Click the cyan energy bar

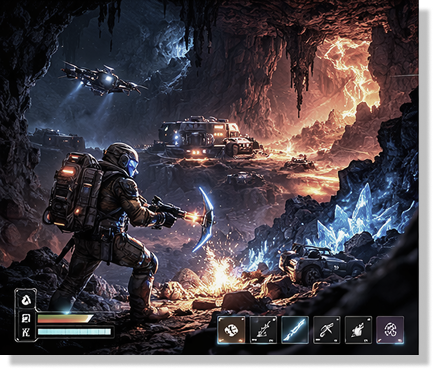[75, 332]
